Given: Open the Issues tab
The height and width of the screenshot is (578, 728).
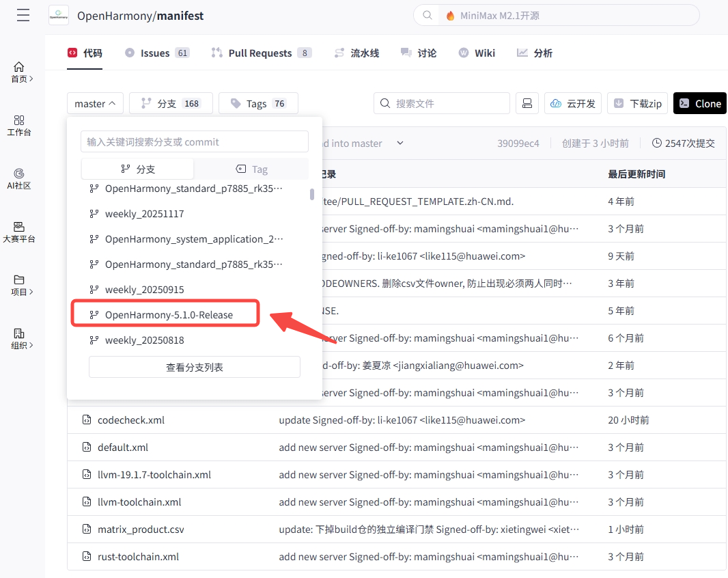Looking at the screenshot, I should click(x=155, y=53).
